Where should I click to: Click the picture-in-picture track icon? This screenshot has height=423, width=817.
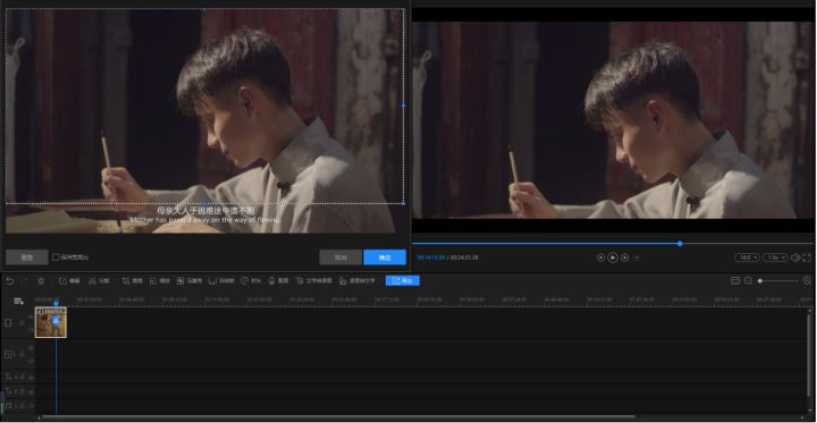[x=8, y=355]
